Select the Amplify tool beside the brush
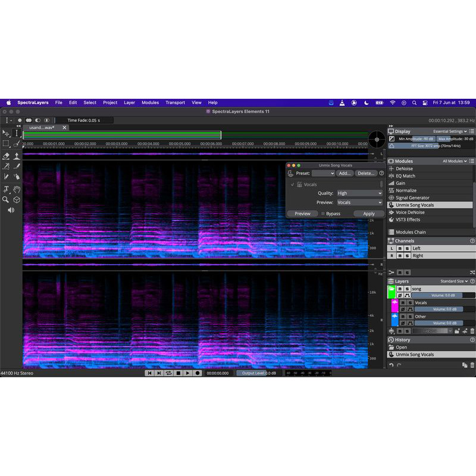This screenshot has width=476, height=476. [x=6, y=167]
